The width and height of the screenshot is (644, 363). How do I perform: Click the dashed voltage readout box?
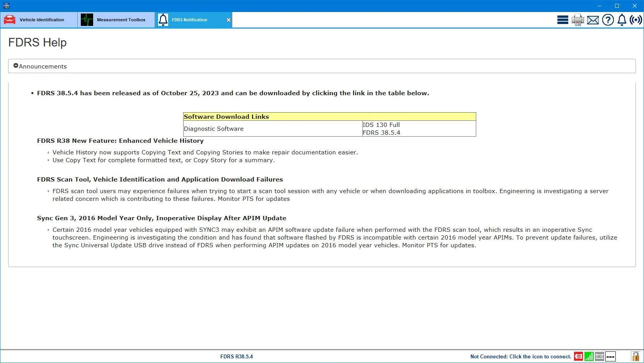click(x=610, y=356)
